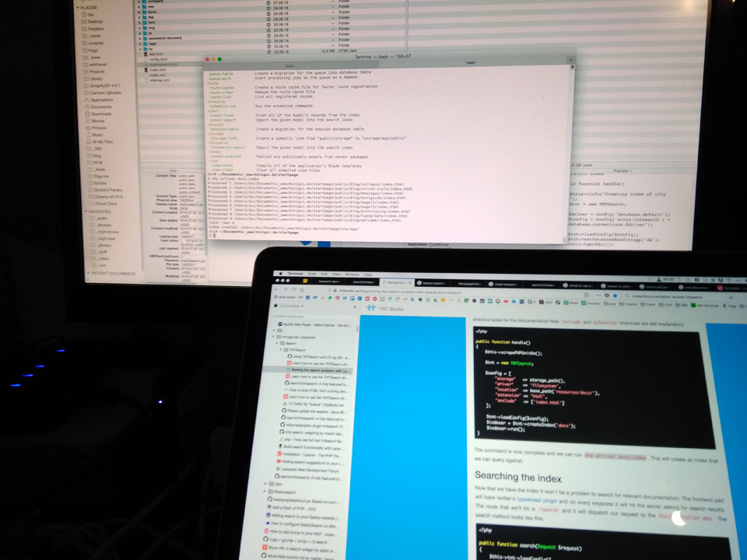
Task: Open the Downloads folder in Places sidebar
Action: 101,114
